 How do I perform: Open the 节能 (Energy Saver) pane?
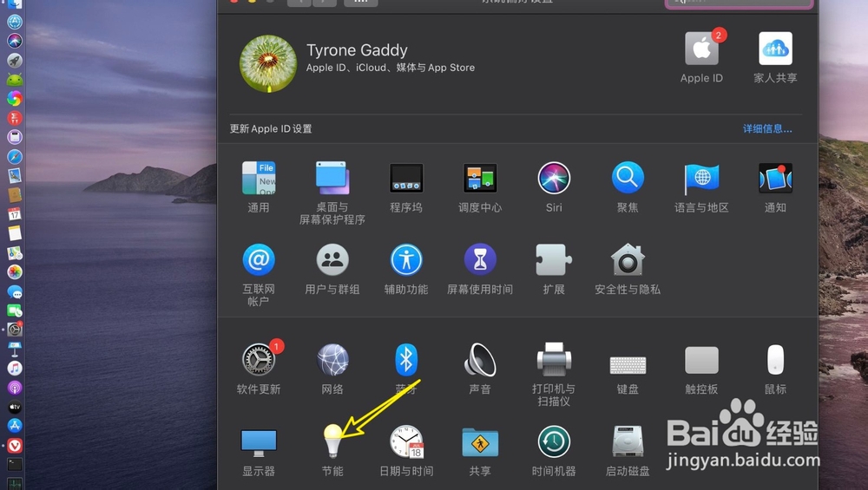tap(332, 441)
